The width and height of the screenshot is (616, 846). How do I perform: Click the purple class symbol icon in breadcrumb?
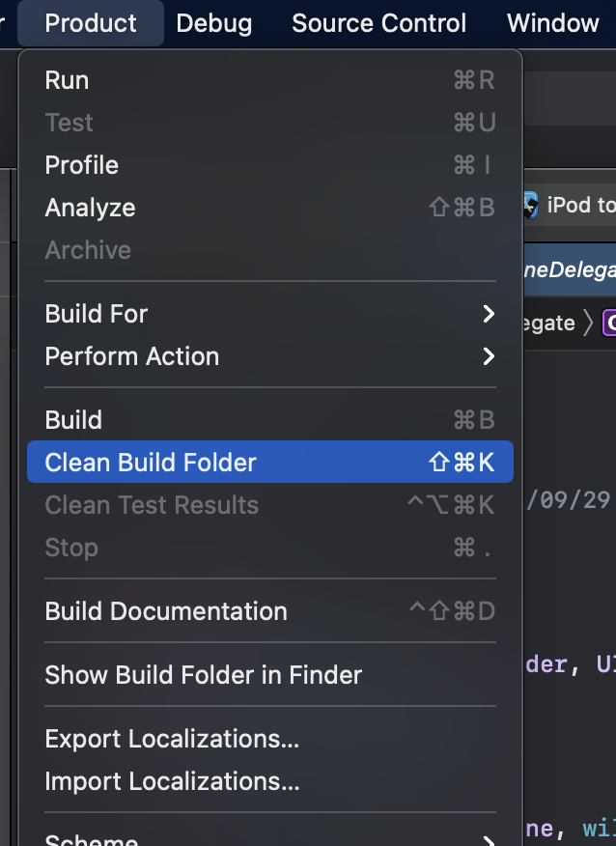click(x=609, y=323)
